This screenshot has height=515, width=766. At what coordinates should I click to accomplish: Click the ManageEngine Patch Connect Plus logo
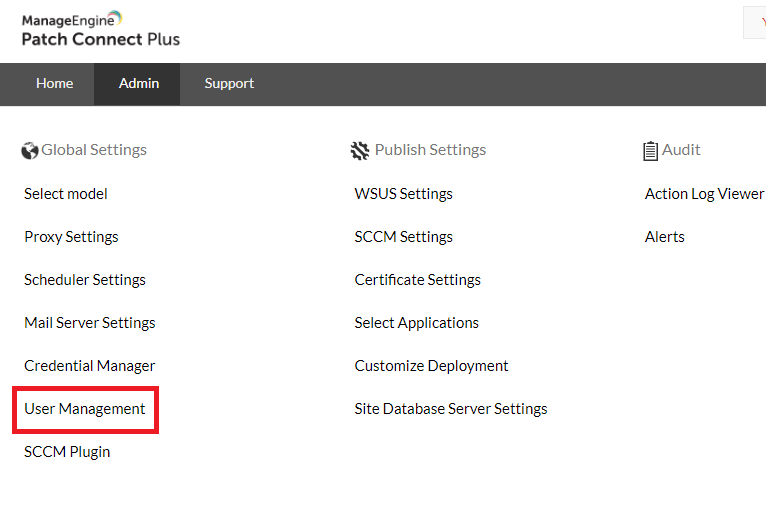click(x=100, y=29)
